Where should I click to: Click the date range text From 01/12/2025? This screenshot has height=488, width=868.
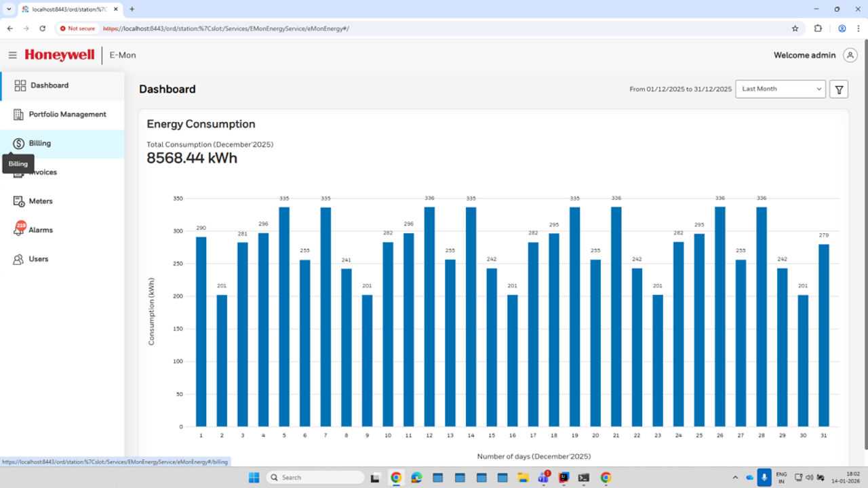tap(680, 89)
